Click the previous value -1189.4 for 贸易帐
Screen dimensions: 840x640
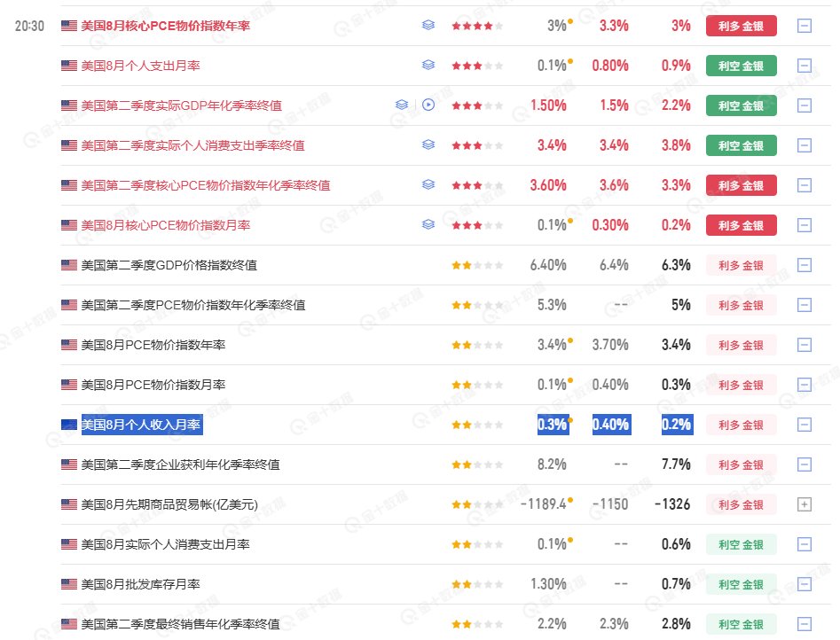(544, 504)
